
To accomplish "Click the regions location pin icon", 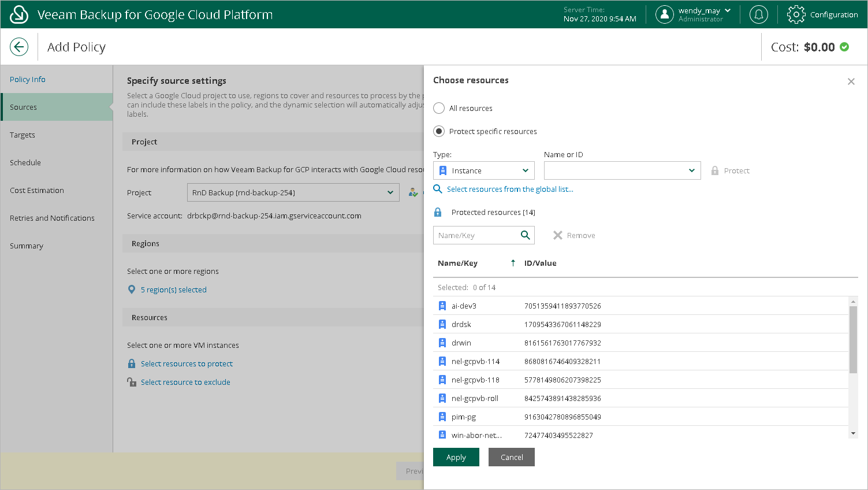I will (x=132, y=289).
